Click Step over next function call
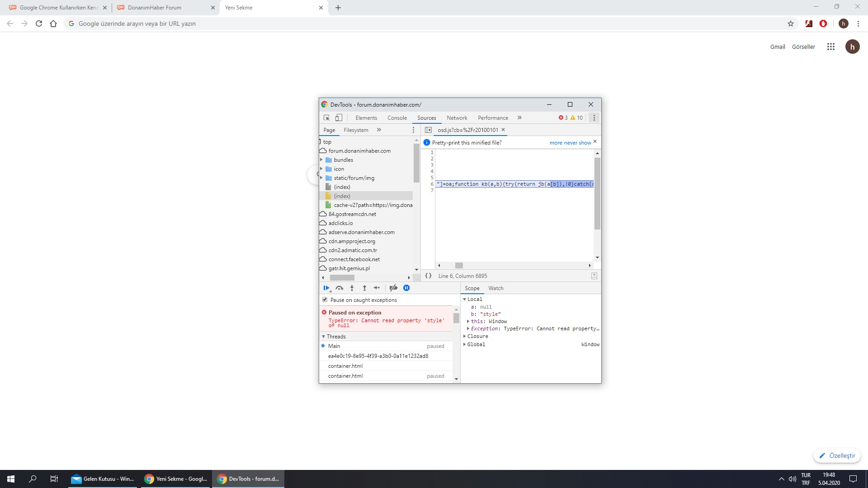 click(x=339, y=288)
